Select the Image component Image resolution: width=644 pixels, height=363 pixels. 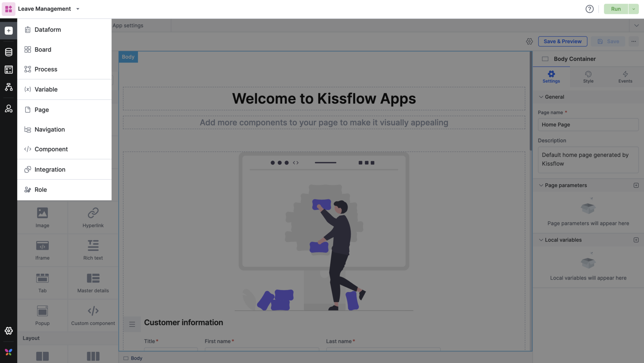click(42, 218)
